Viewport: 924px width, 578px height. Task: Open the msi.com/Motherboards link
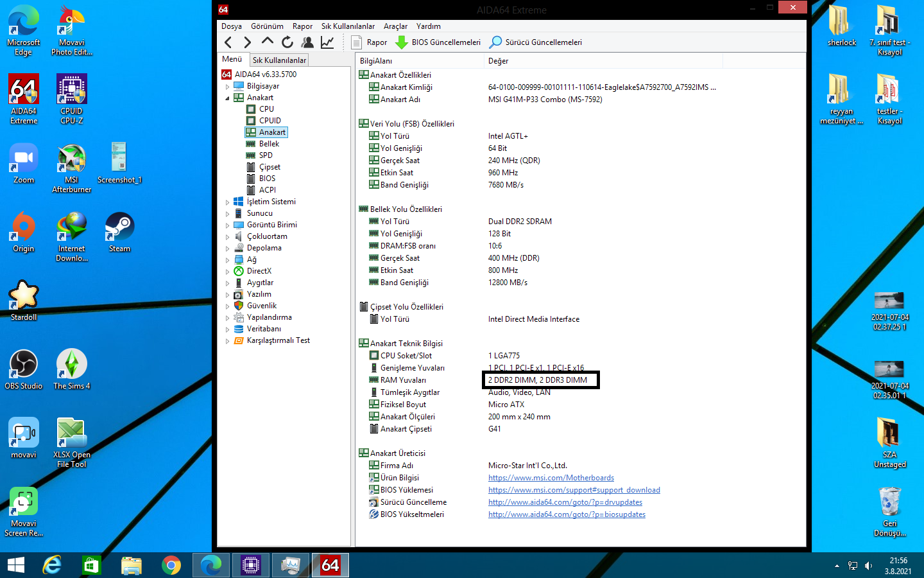coord(551,478)
